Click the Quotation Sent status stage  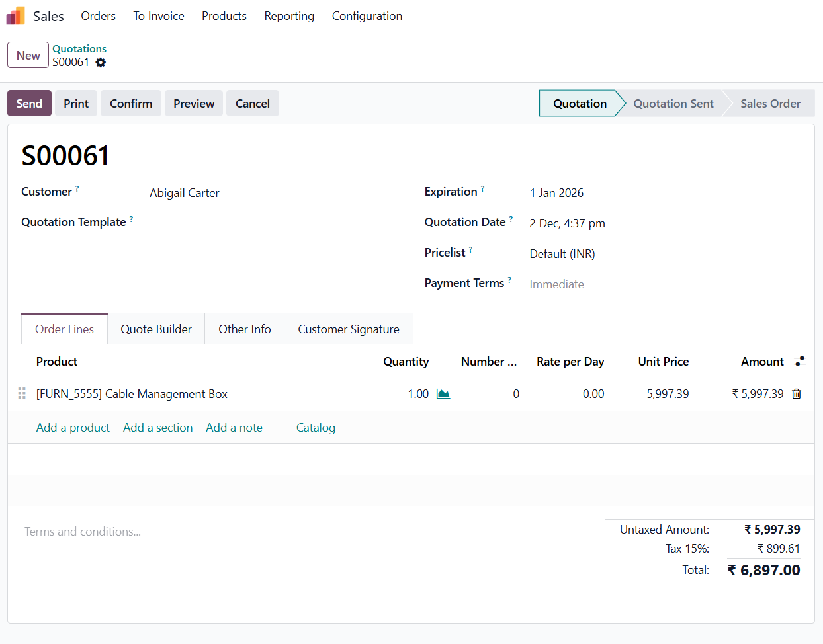click(673, 104)
